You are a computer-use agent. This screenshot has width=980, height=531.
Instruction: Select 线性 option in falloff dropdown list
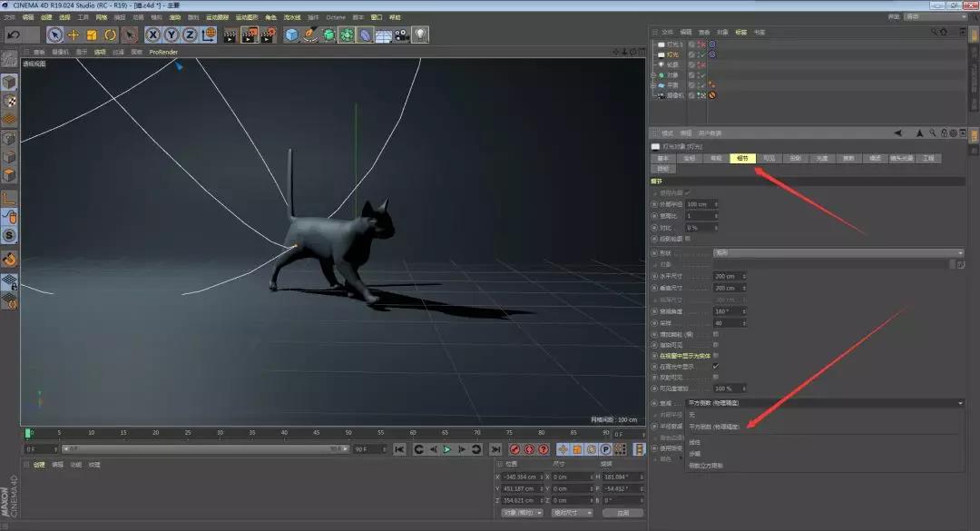coord(695,442)
